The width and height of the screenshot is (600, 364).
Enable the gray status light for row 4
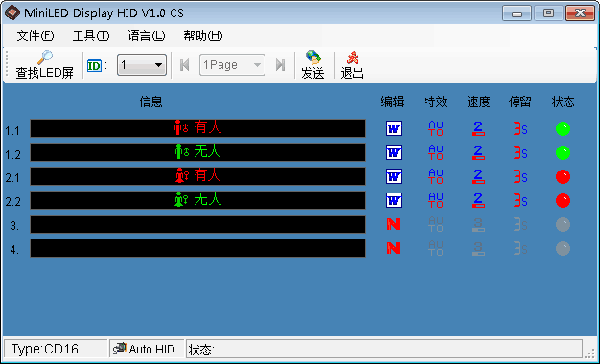tap(563, 248)
